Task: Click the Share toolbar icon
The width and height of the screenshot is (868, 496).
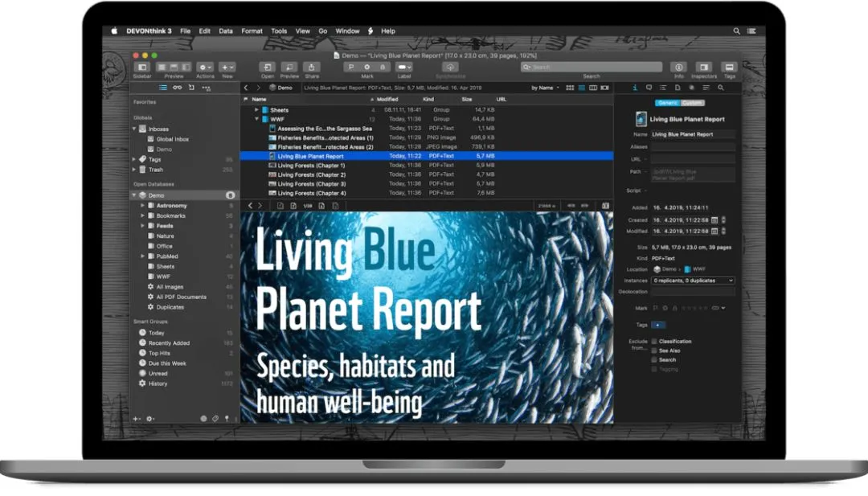Action: [312, 67]
